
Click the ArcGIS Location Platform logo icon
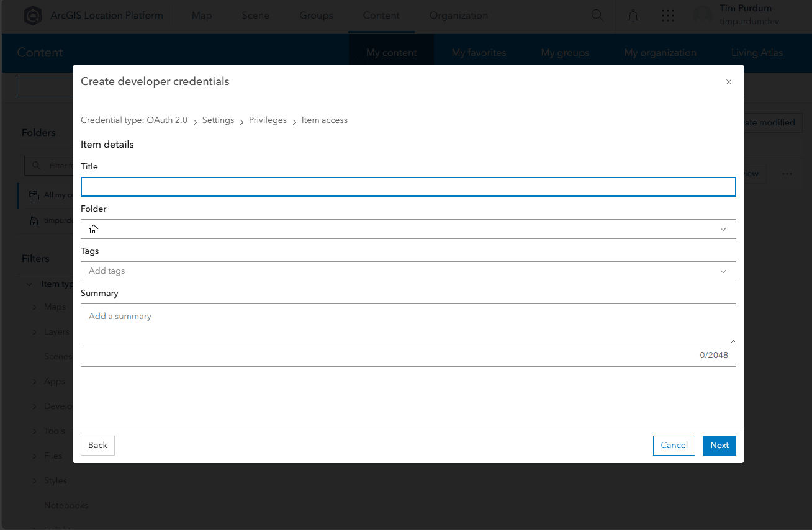click(x=32, y=16)
